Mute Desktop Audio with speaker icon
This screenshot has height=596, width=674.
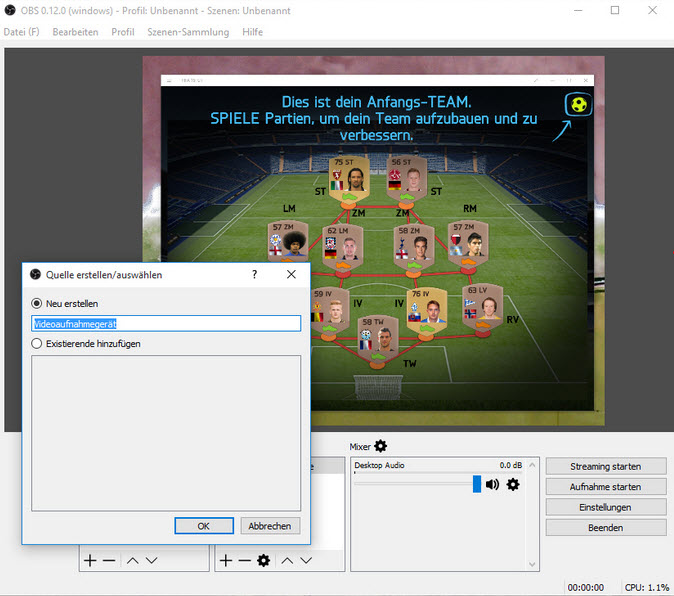493,484
